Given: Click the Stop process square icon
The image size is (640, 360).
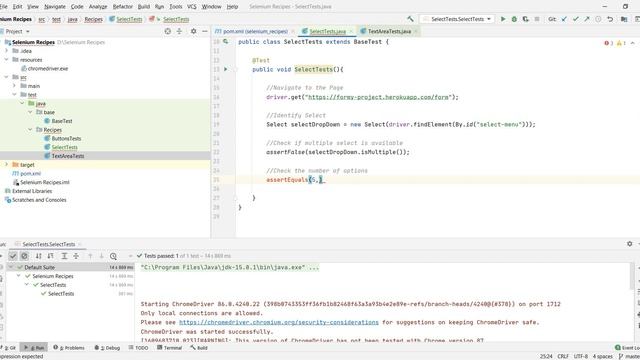Looking at the screenshot, I should coord(537,19).
